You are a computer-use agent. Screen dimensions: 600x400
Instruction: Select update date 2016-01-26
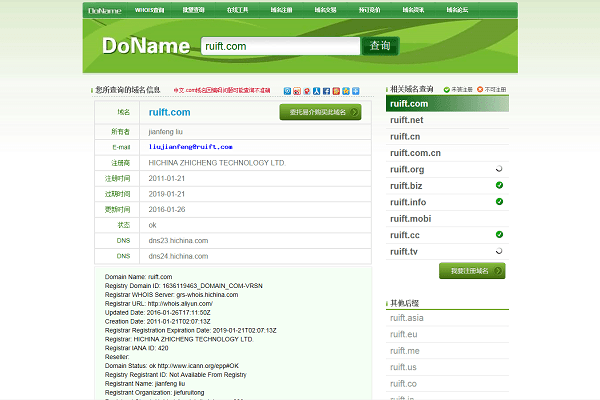pyautogui.click(x=167, y=209)
